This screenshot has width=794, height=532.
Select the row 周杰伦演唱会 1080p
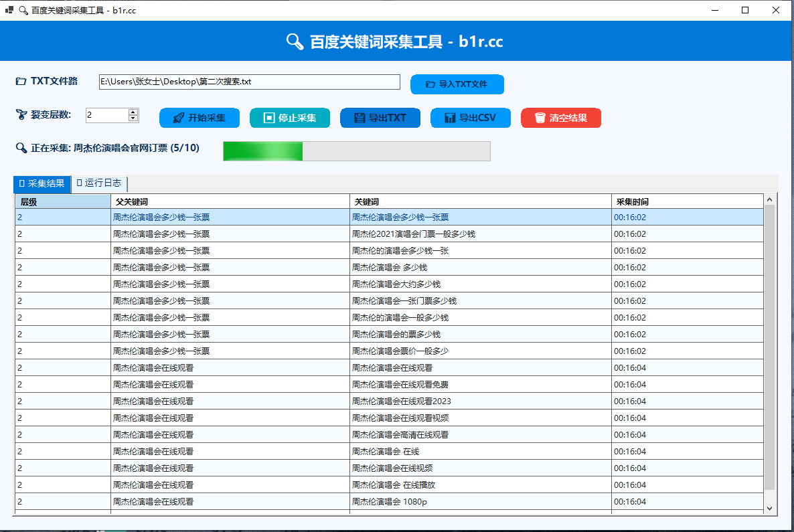[x=390, y=502]
